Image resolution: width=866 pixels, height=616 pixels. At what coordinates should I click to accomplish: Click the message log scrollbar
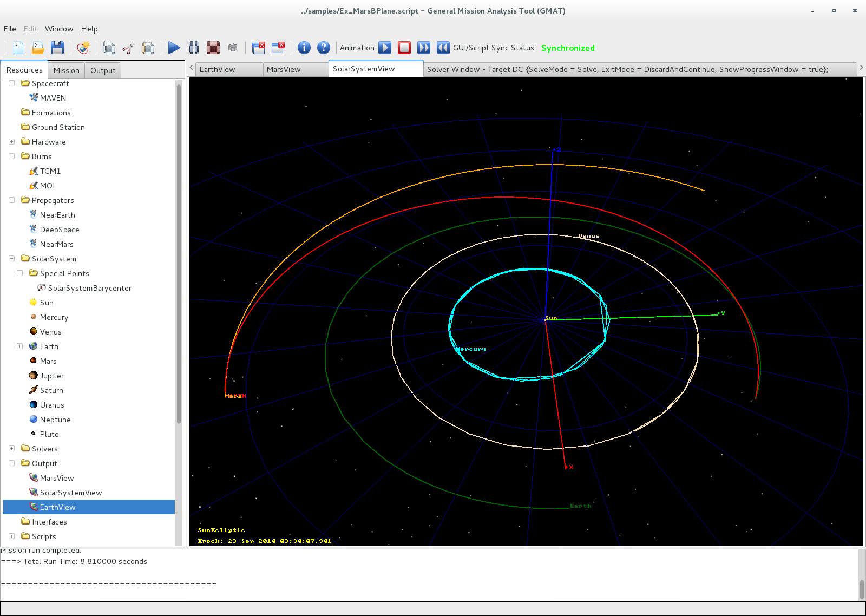coord(862,589)
